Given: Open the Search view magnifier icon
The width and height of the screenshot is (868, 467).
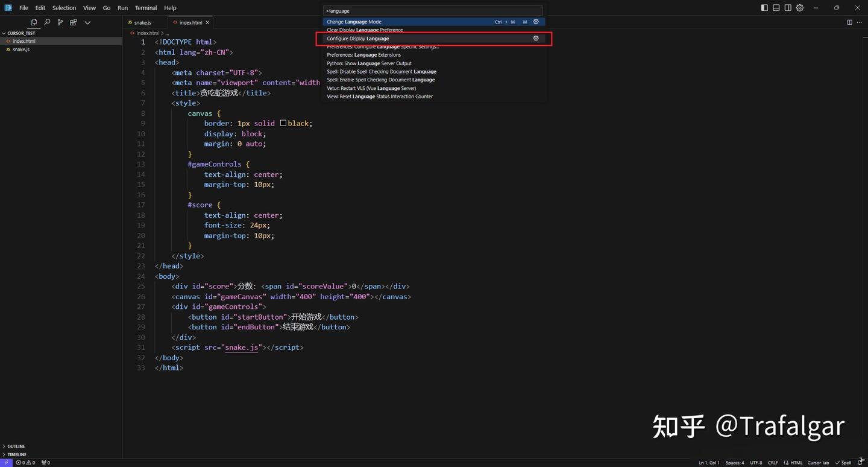Looking at the screenshot, I should 47,22.
